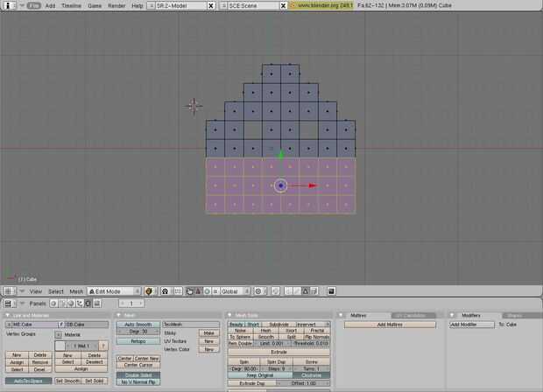This screenshot has width=543, height=392.
Task: Click the Extrude button
Action: (x=279, y=353)
